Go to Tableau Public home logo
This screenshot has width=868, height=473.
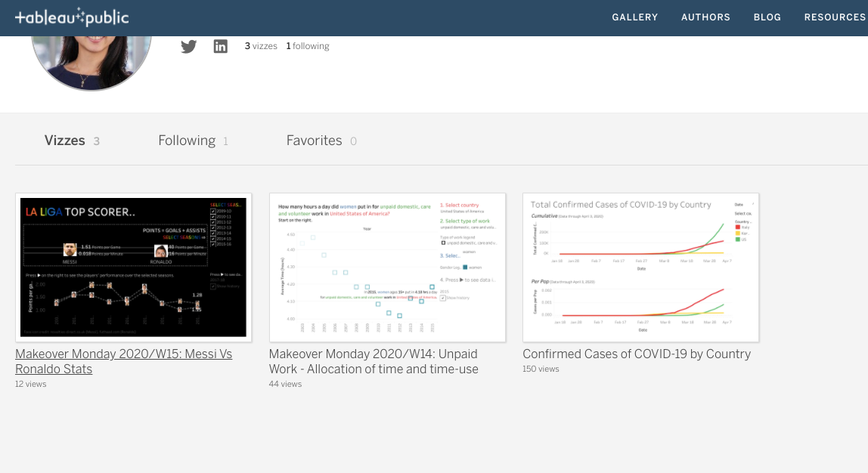72,17
